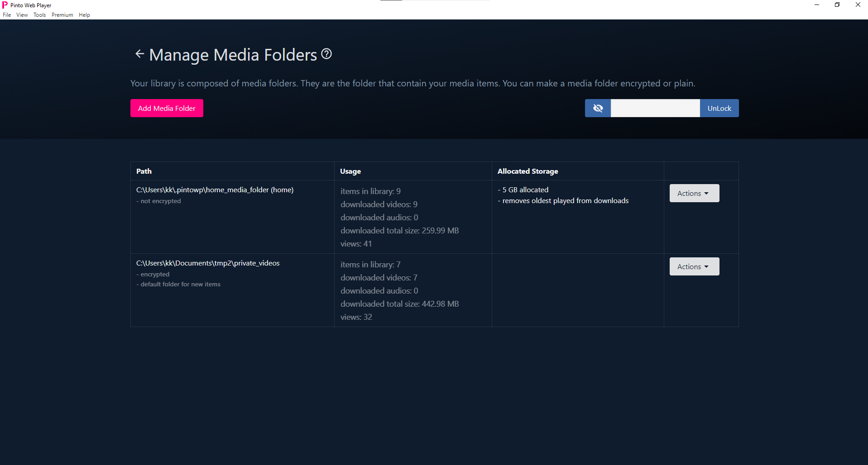Toggle password visibility with the eye icon
868x465 pixels.
coord(597,108)
